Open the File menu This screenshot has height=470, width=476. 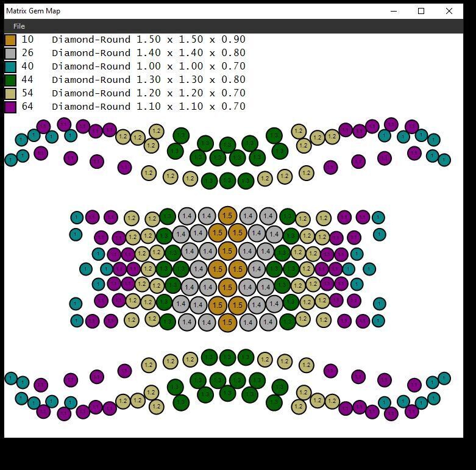coord(19,26)
